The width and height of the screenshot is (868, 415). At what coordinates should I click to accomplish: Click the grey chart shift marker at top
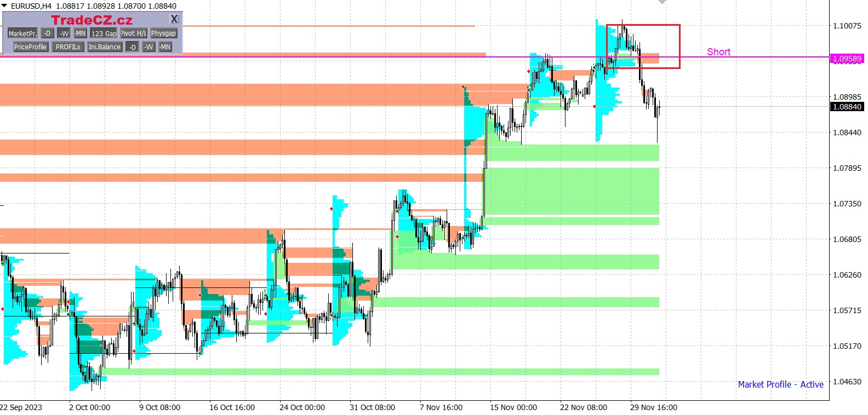pyautogui.click(x=662, y=2)
